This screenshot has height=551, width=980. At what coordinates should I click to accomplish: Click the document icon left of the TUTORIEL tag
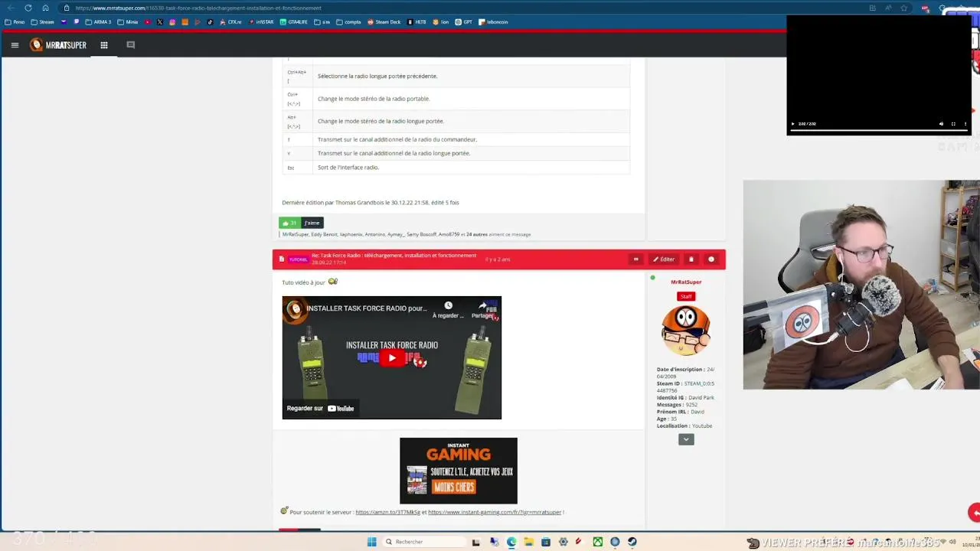click(x=281, y=259)
